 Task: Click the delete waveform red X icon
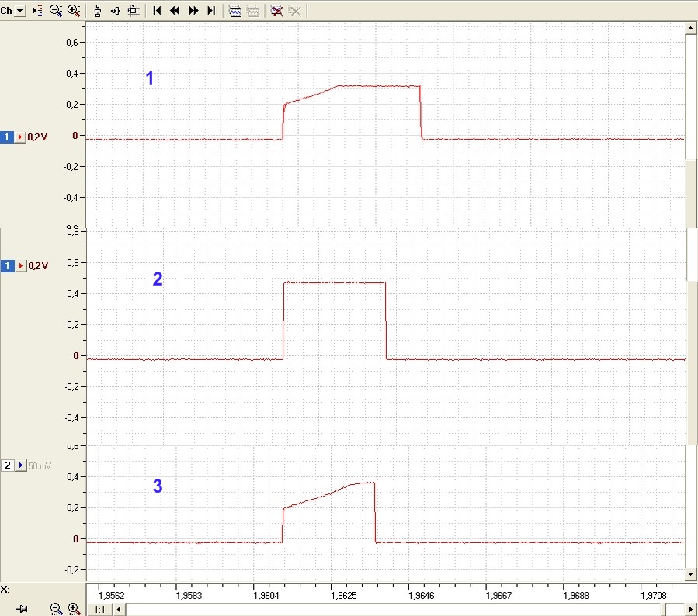point(276,11)
